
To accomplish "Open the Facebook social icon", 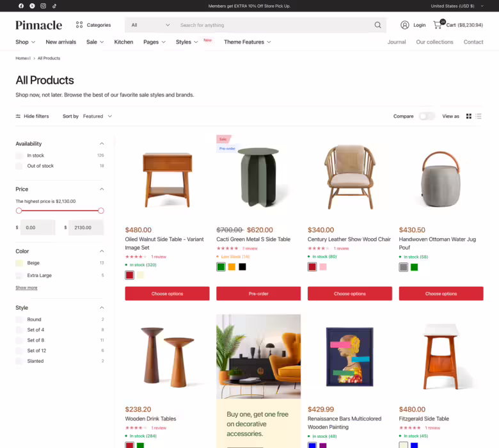I will 21,6.
